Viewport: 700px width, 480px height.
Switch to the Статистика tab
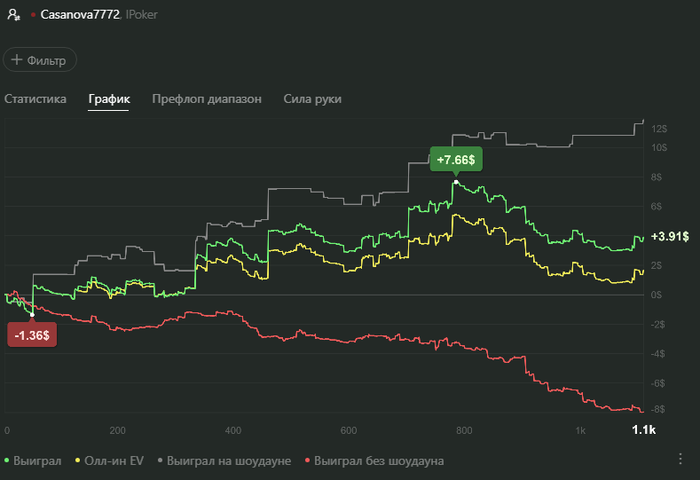coord(35,99)
